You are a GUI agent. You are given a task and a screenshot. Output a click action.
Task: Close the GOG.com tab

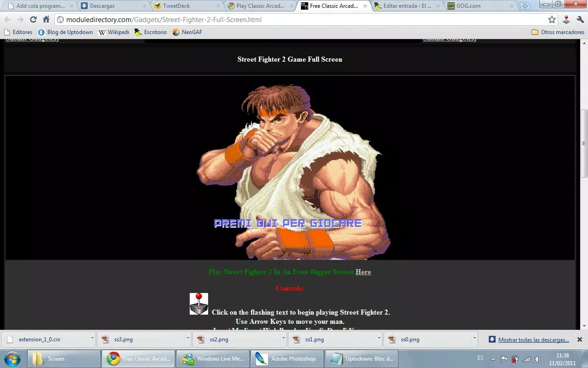(512, 6)
